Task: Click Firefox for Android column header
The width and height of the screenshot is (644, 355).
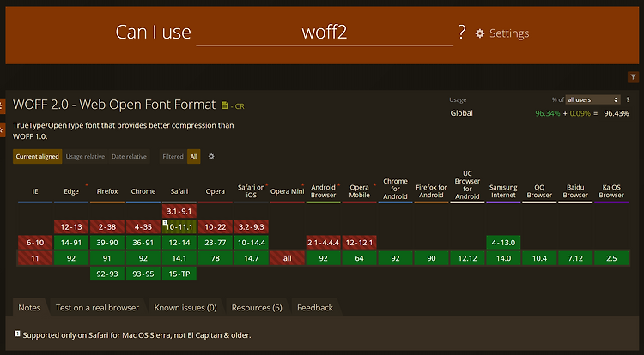Action: tap(431, 191)
